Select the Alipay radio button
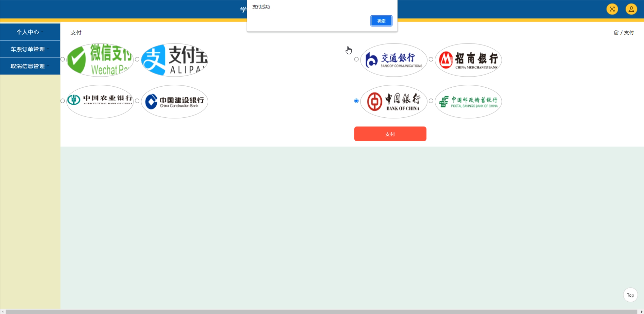This screenshot has height=314, width=644. [x=137, y=59]
